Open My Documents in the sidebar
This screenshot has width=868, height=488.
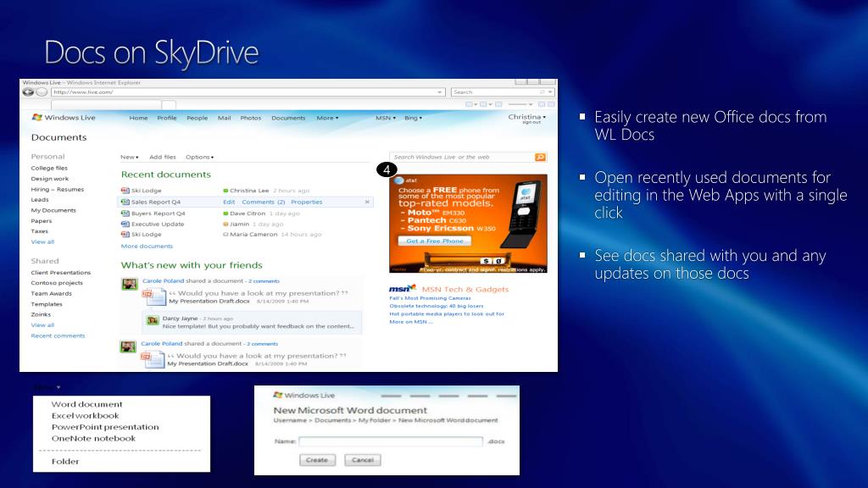[53, 210]
